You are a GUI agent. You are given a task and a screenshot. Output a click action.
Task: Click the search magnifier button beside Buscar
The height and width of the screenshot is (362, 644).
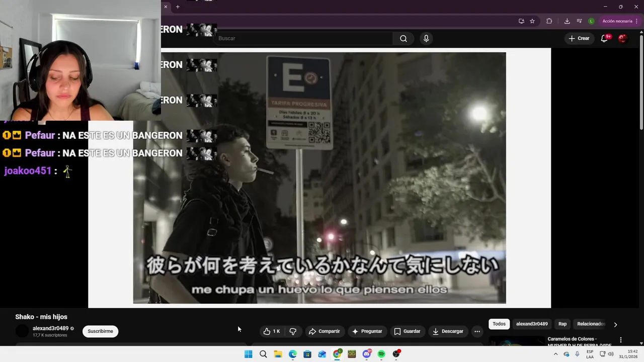pos(403,39)
